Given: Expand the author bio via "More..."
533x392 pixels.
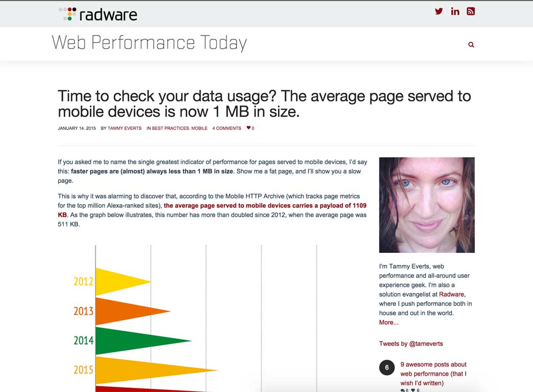Looking at the screenshot, I should tap(388, 322).
